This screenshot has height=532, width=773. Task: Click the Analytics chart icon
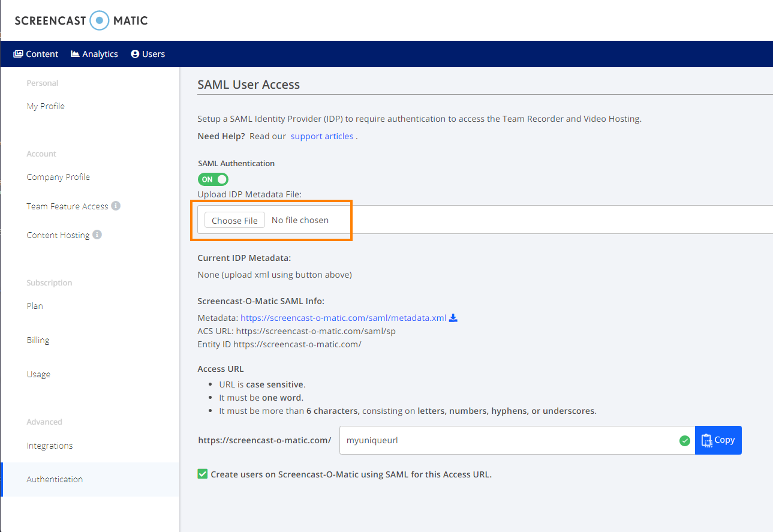(75, 54)
